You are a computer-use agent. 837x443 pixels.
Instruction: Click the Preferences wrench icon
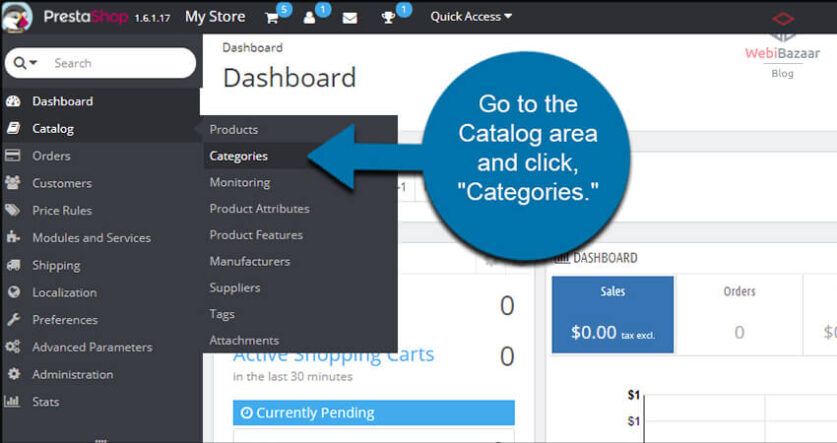pyautogui.click(x=13, y=320)
